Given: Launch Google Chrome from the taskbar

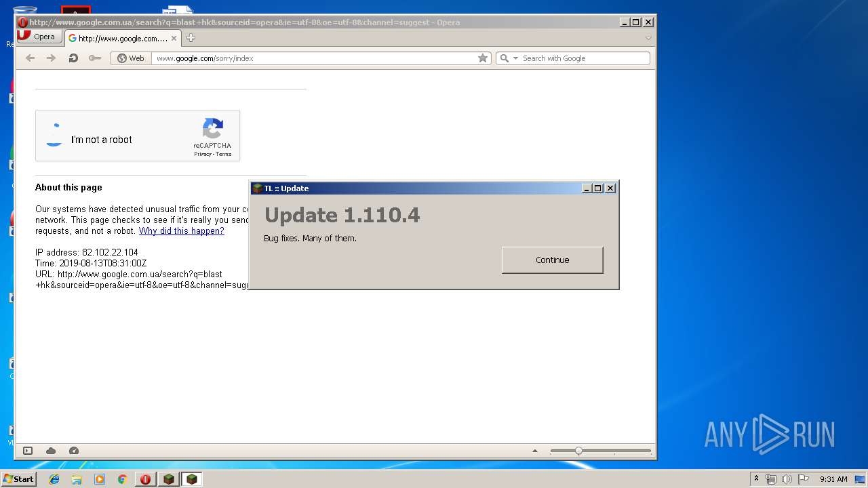Looking at the screenshot, I should tap(122, 479).
